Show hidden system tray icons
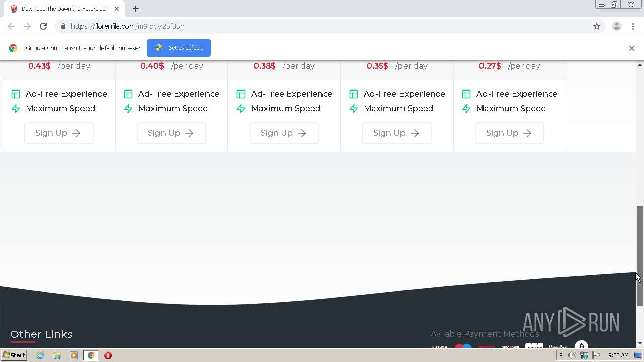This screenshot has height=362, width=644. click(561, 355)
